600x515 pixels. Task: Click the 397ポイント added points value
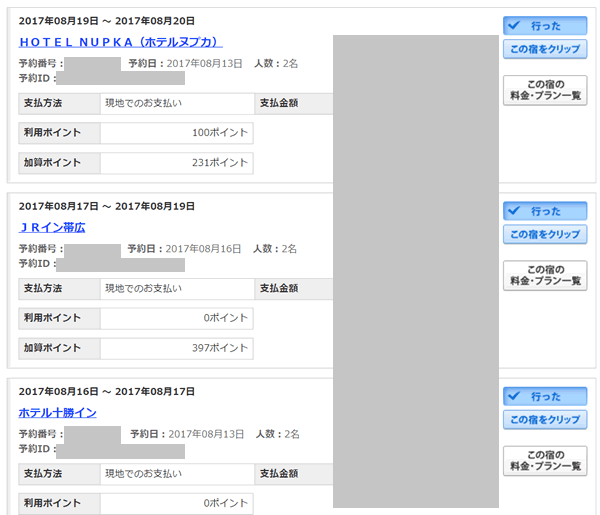click(220, 347)
